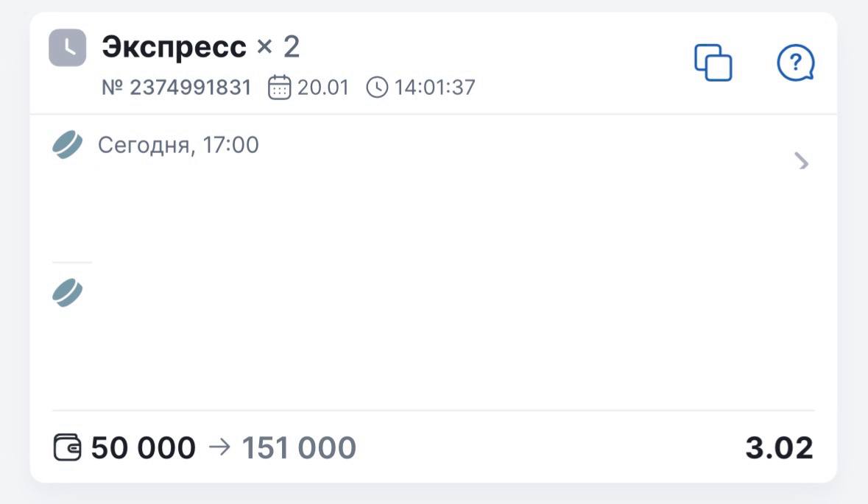Click the arrow between stake and payout
The height and width of the screenshot is (504, 868).
219,447
